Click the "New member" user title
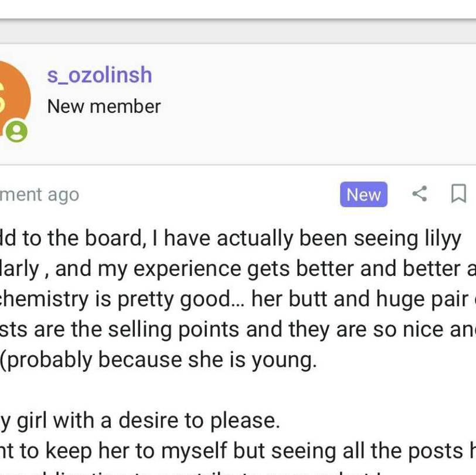The width and height of the screenshot is (476, 475). tap(104, 107)
